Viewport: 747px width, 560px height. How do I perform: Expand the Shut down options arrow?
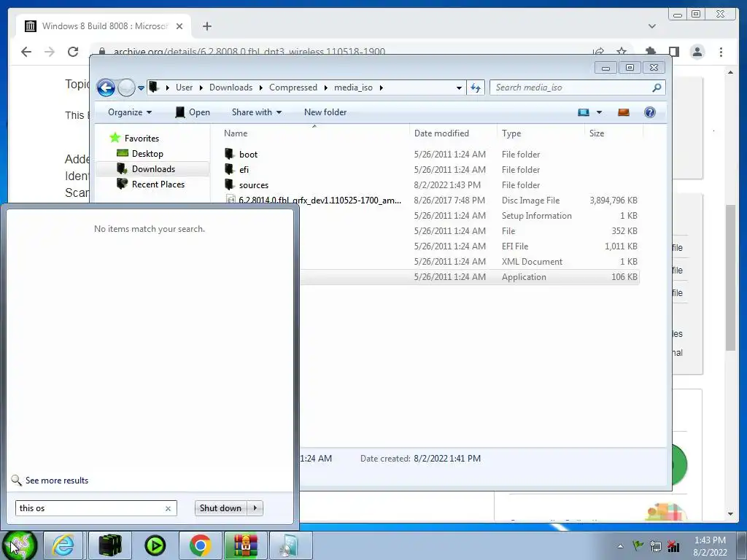255,508
